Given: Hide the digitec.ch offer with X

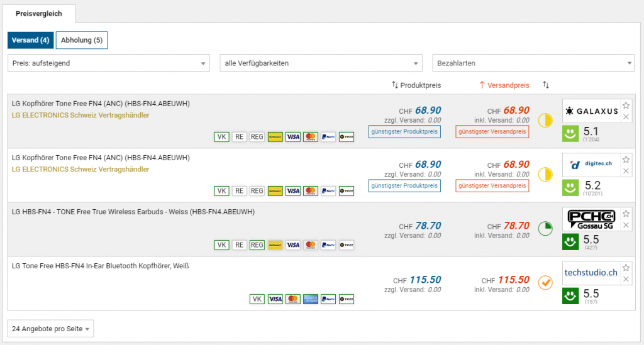Looking at the screenshot, I should click(626, 171).
